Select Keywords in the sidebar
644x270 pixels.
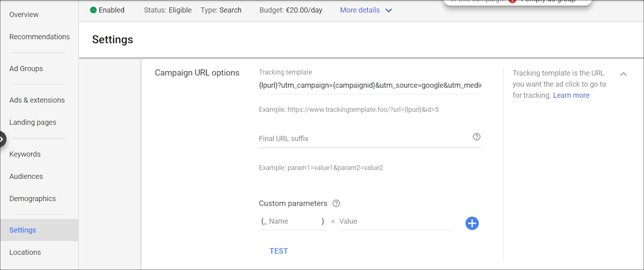point(25,154)
